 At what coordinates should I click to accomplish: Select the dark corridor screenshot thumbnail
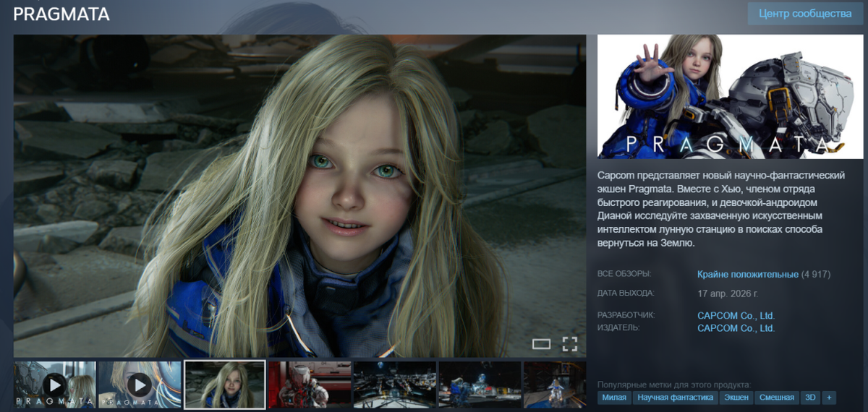[394, 385]
